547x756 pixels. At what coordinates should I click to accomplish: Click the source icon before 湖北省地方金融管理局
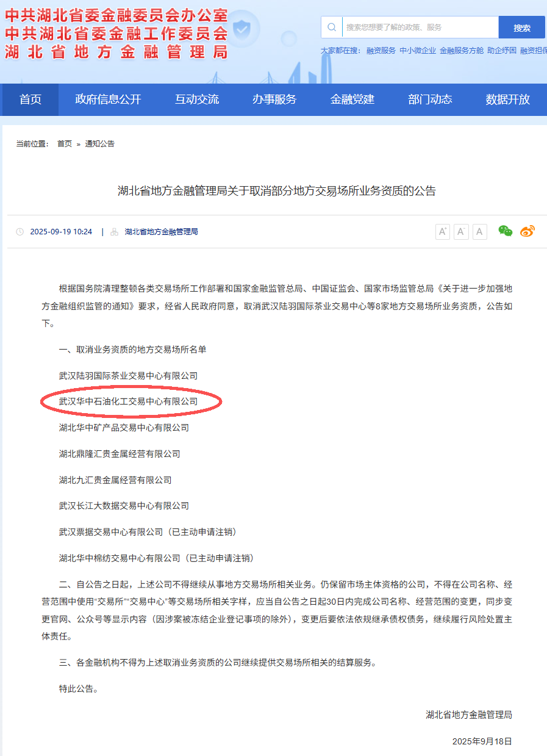(114, 232)
